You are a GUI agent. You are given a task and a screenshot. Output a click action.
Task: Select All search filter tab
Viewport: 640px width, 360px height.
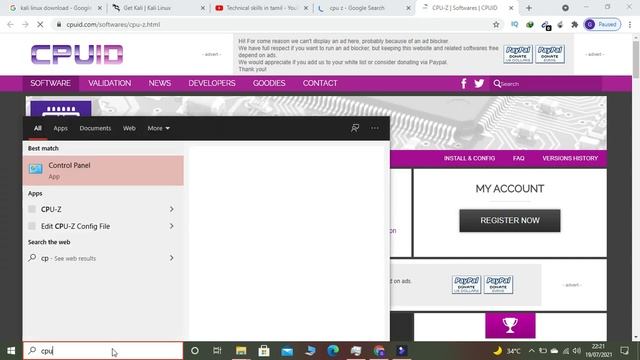pos(38,128)
